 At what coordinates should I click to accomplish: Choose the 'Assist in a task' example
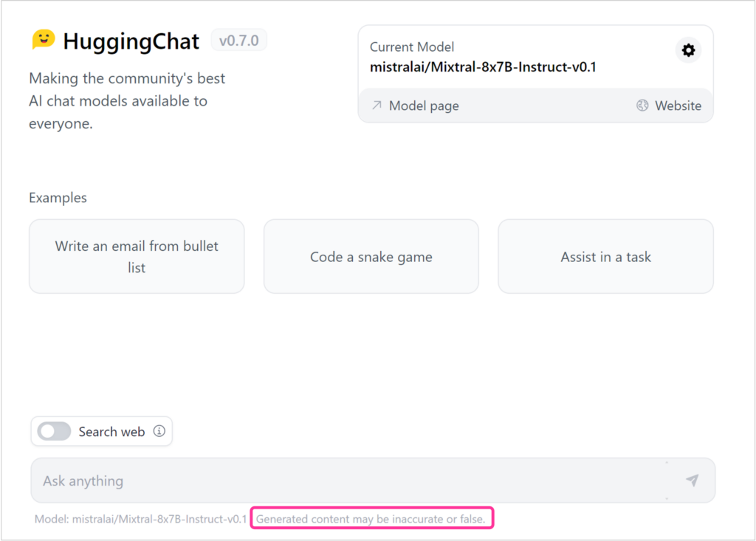pyautogui.click(x=605, y=256)
